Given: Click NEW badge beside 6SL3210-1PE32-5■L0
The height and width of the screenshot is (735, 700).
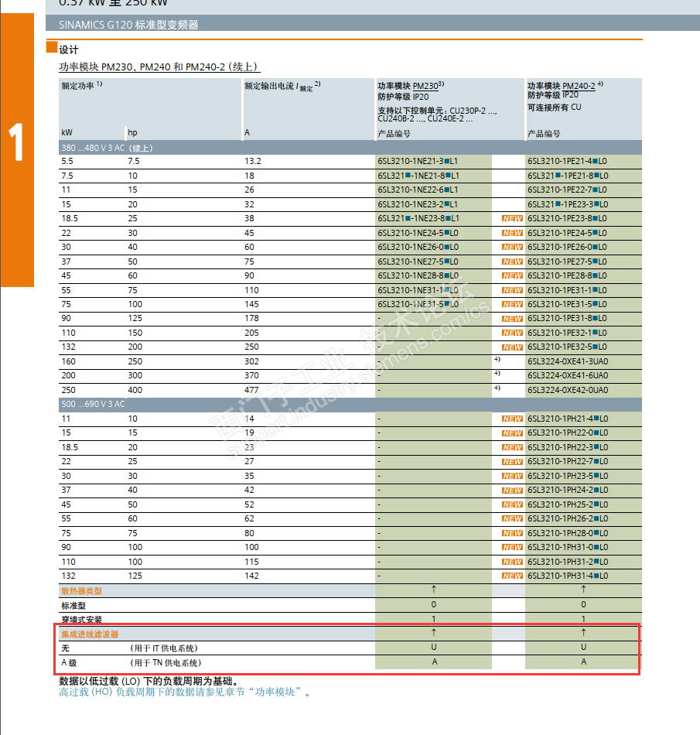Looking at the screenshot, I should tap(512, 347).
